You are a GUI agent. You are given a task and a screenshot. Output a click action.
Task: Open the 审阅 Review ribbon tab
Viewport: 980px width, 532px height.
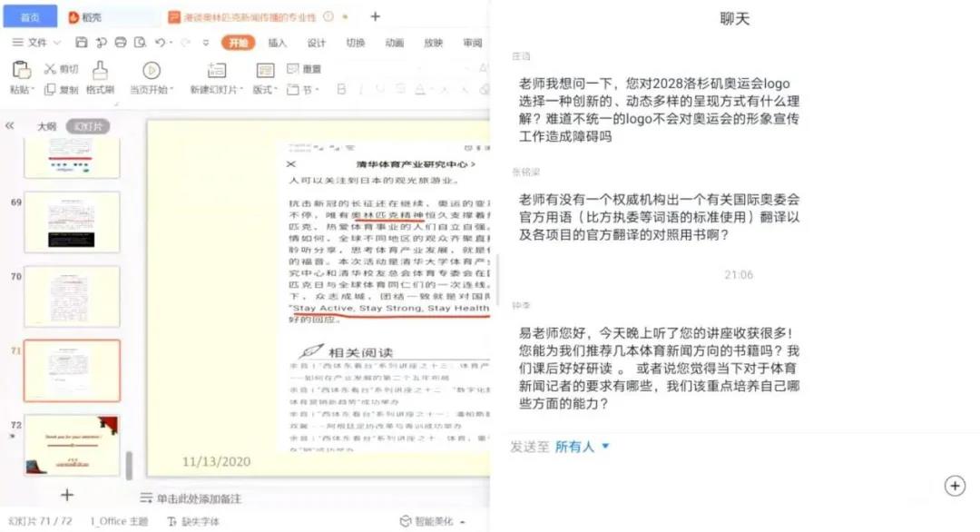click(x=473, y=43)
